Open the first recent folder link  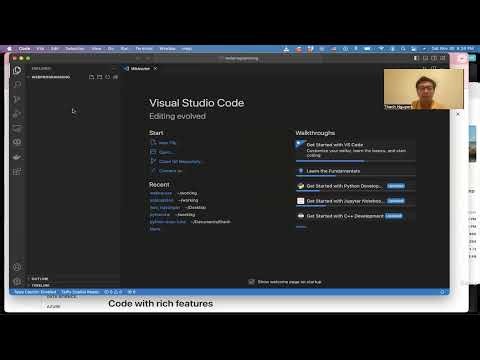[161, 193]
